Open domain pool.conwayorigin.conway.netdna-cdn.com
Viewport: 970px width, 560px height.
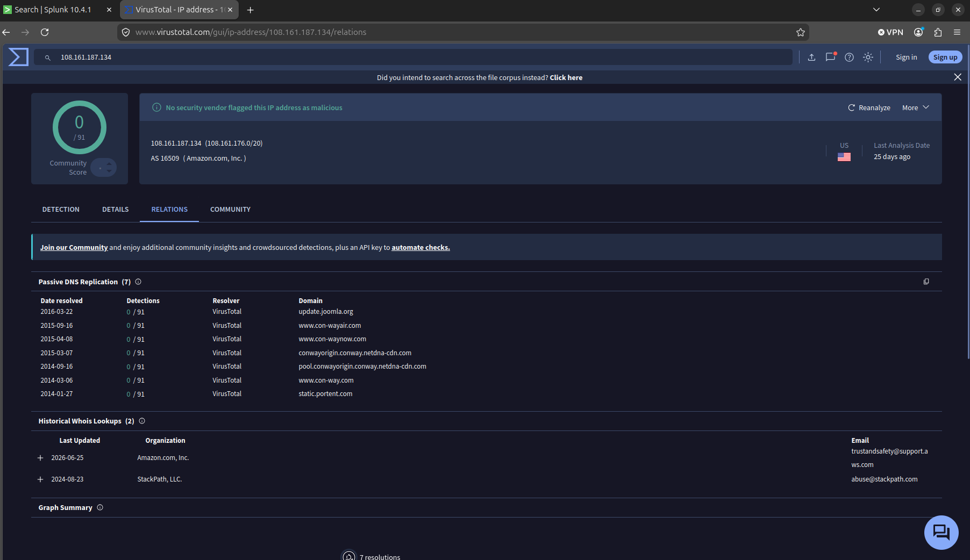(x=362, y=367)
